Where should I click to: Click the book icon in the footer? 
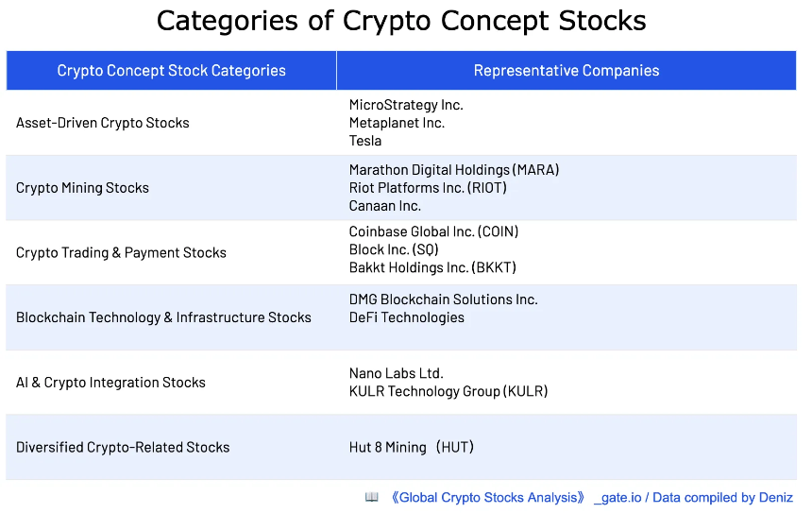371,498
